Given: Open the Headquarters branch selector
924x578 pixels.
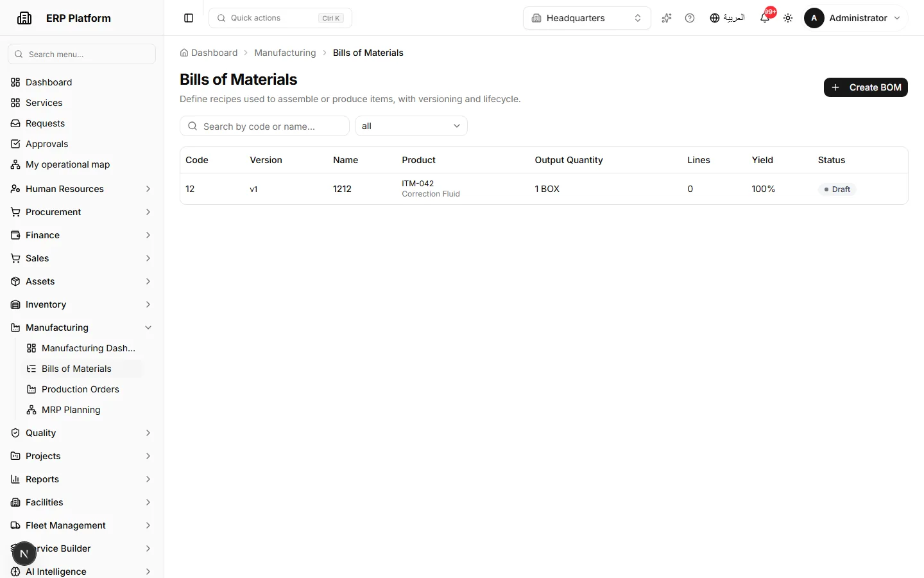Looking at the screenshot, I should (587, 18).
